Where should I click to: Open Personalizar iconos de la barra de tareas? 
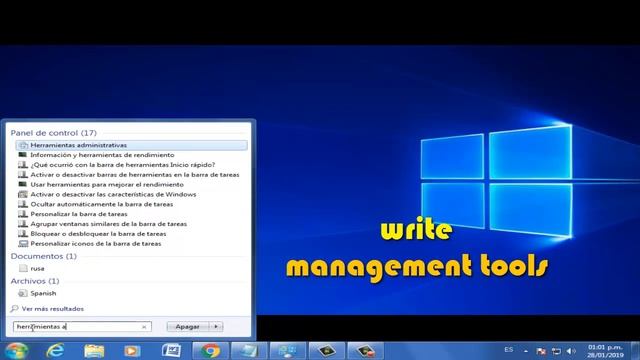[x=96, y=243]
